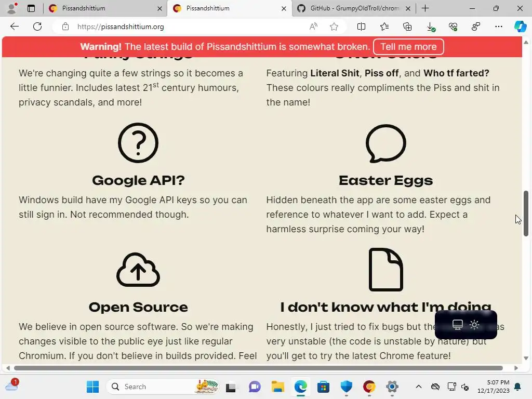Open Windows Security shield on taskbar

coord(347,387)
